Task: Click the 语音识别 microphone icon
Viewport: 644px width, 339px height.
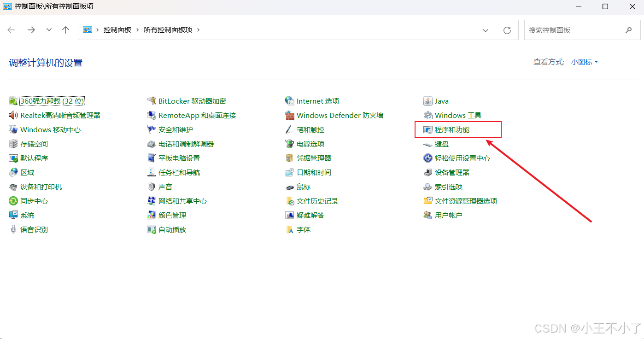Action: pos(13,229)
